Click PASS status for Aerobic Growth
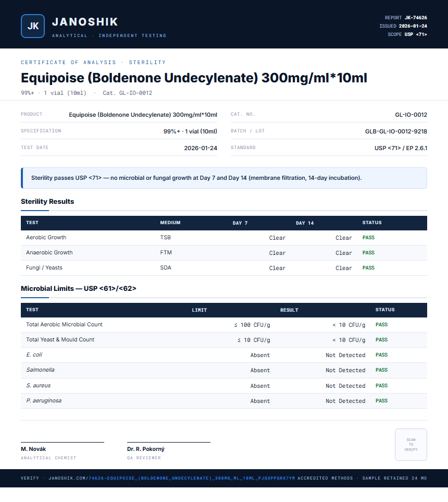The height and width of the screenshot is (502, 448). click(x=368, y=238)
